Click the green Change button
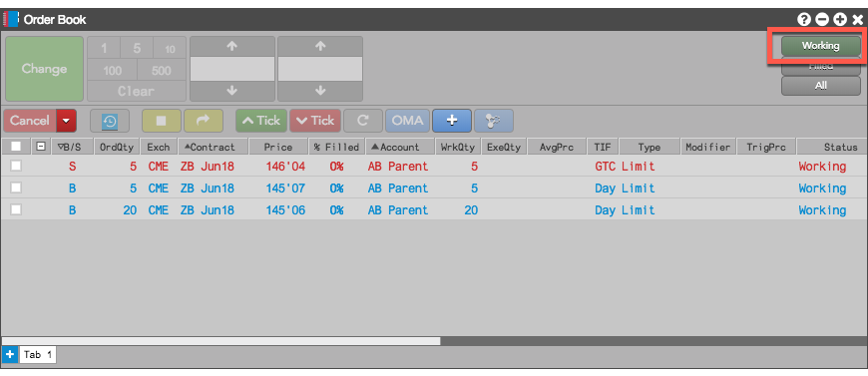The height and width of the screenshot is (376, 868). pyautogui.click(x=44, y=69)
